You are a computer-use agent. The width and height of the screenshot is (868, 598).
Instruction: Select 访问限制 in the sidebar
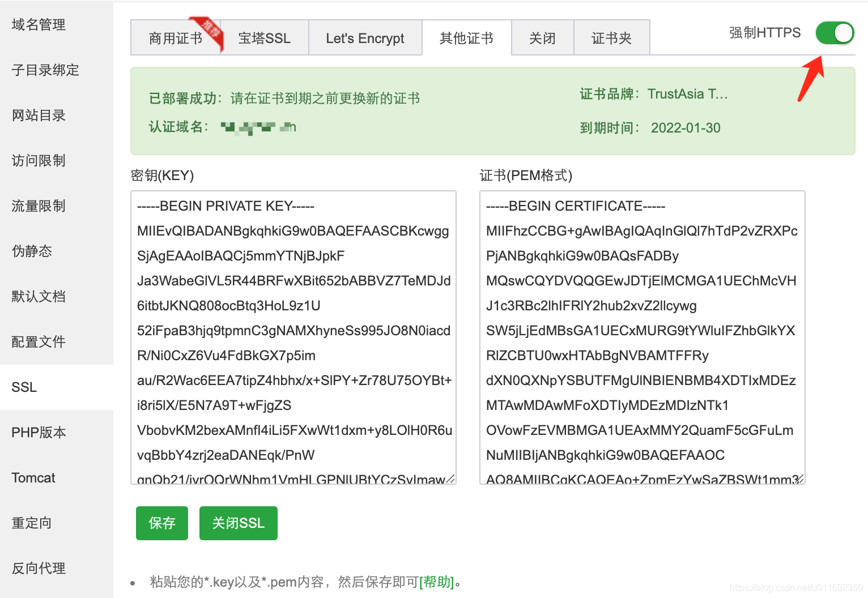pos(38,160)
